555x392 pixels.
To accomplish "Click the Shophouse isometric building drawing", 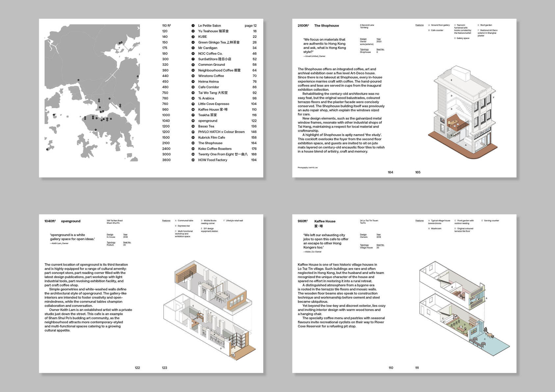I will pyautogui.click(x=462, y=112).
